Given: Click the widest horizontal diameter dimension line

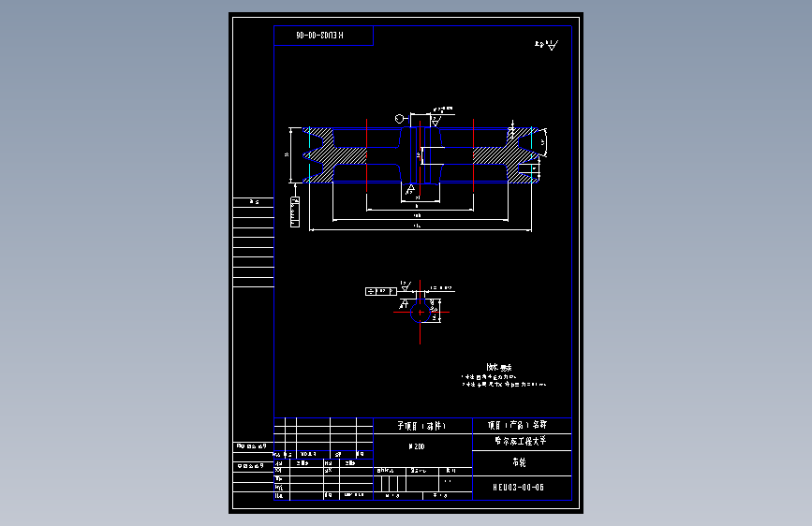Looking at the screenshot, I should point(421,229).
